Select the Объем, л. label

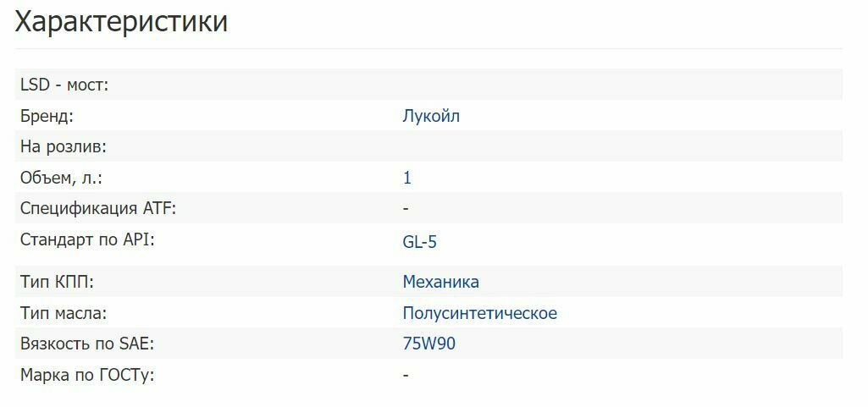61,178
